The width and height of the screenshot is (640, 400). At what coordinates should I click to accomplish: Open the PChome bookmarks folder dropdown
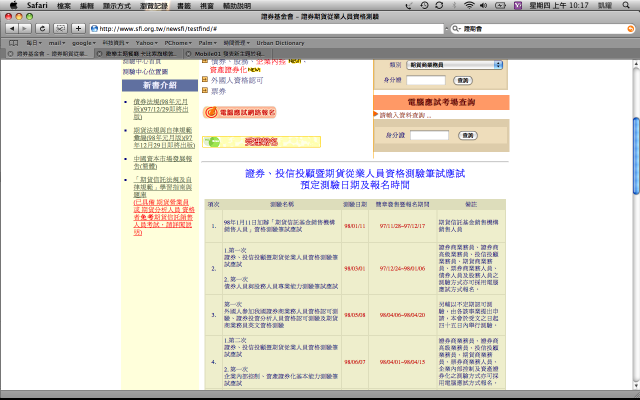point(178,43)
